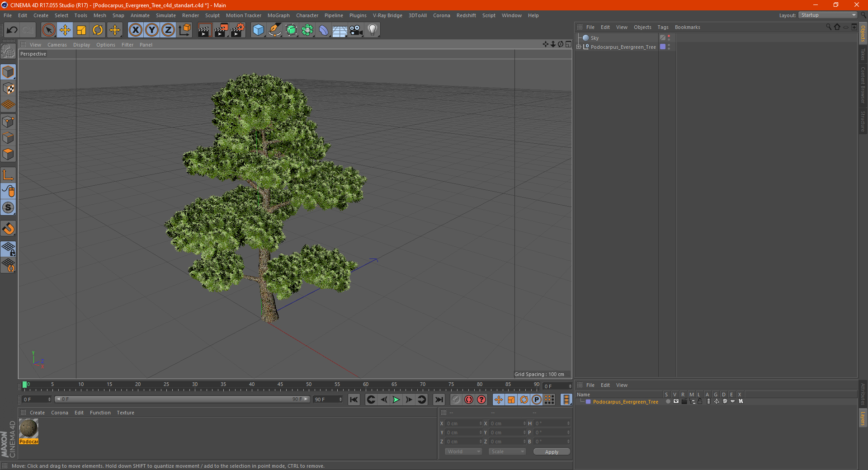Render to Picture Viewer

click(x=221, y=30)
